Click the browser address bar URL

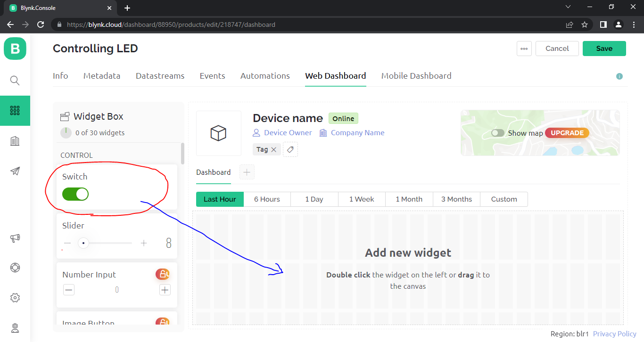(x=171, y=24)
